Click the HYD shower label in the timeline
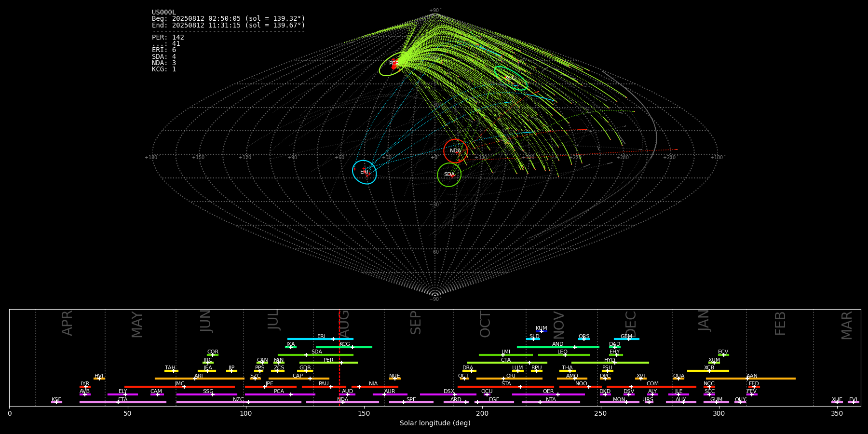 click(610, 360)
